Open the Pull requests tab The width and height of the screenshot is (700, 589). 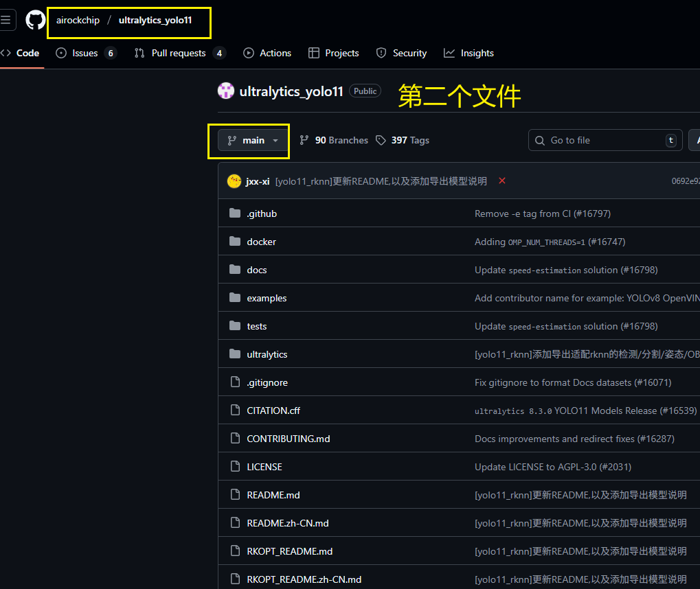[x=179, y=53]
